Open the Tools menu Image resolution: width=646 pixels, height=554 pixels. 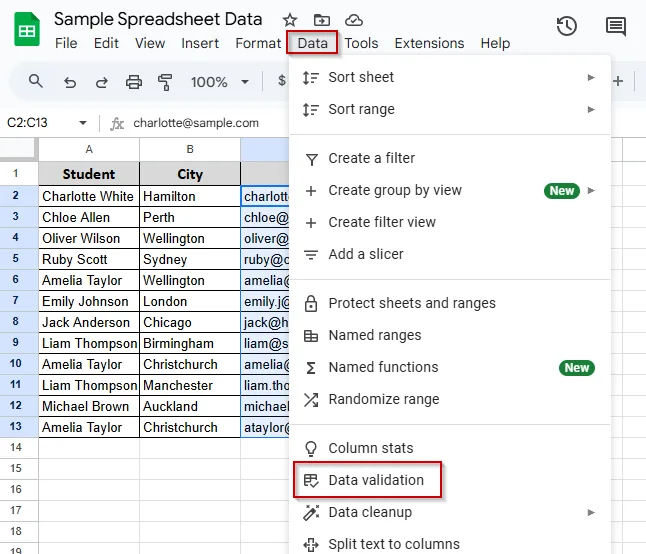click(x=361, y=43)
